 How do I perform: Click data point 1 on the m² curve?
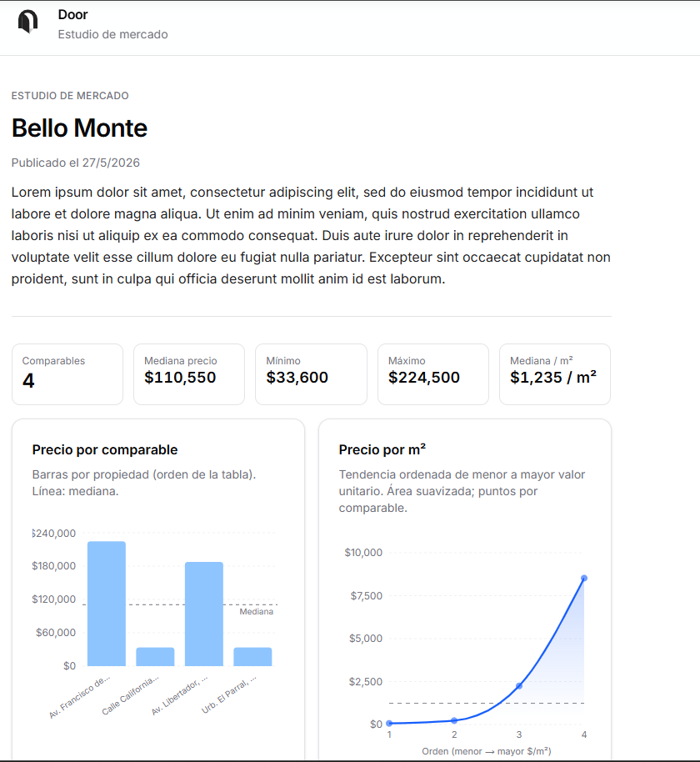[389, 723]
